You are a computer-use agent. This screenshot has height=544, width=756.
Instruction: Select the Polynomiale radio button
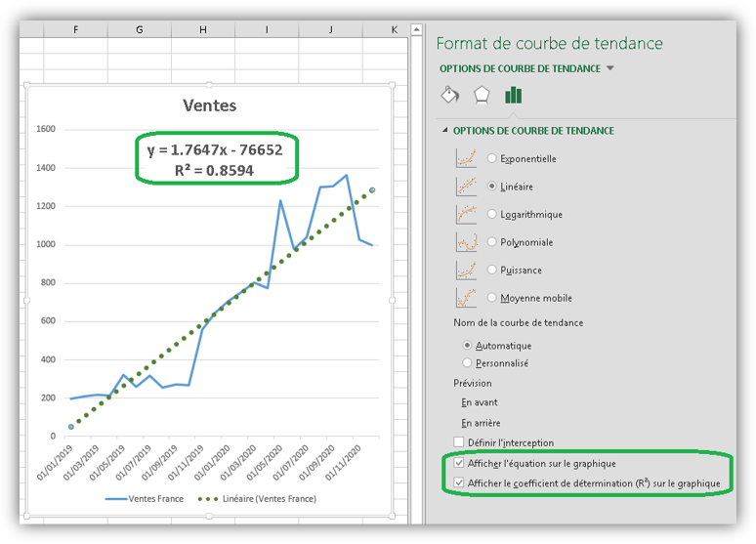(491, 241)
